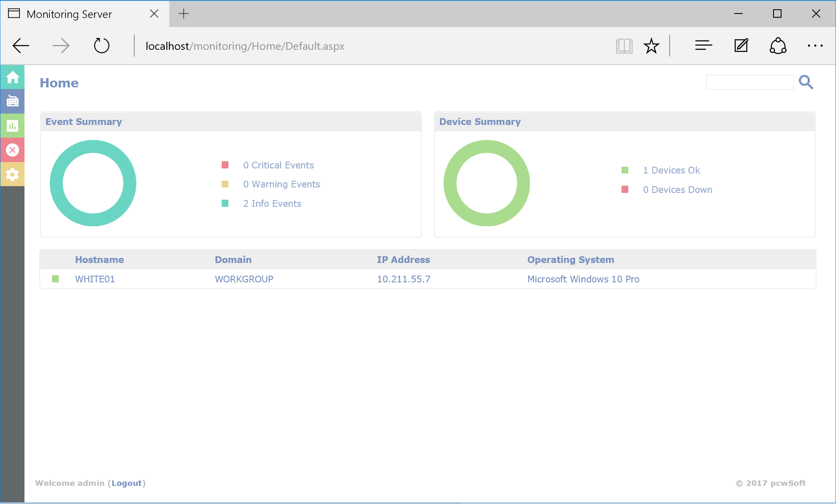Viewport: 836px width, 504px height.
Task: Open the WHITE01 hostname link
Action: pos(95,279)
